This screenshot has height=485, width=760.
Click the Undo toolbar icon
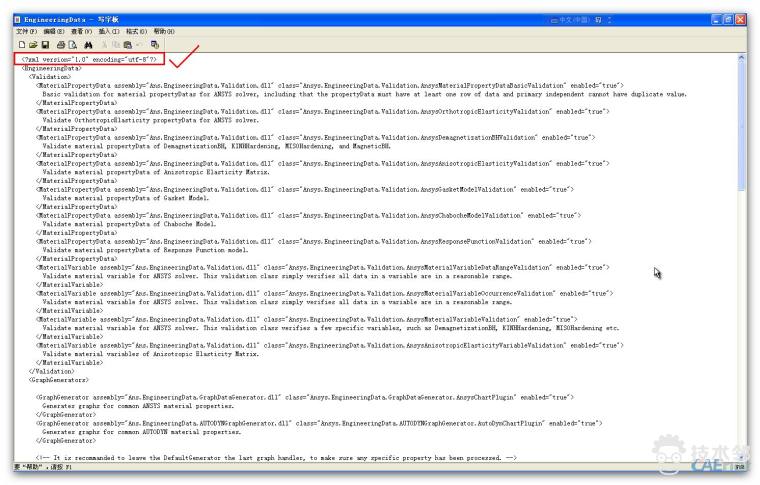click(139, 45)
